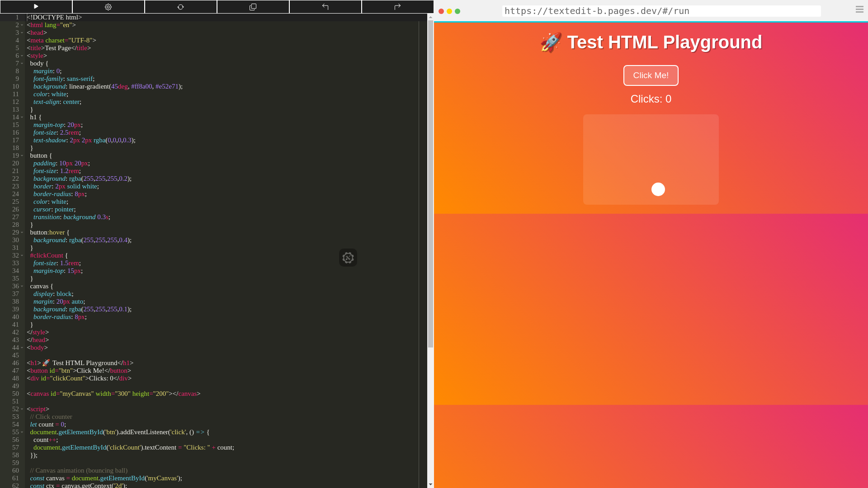Collapse the html tag fold at line 2
Image resolution: width=868 pixels, height=488 pixels.
[x=22, y=25]
